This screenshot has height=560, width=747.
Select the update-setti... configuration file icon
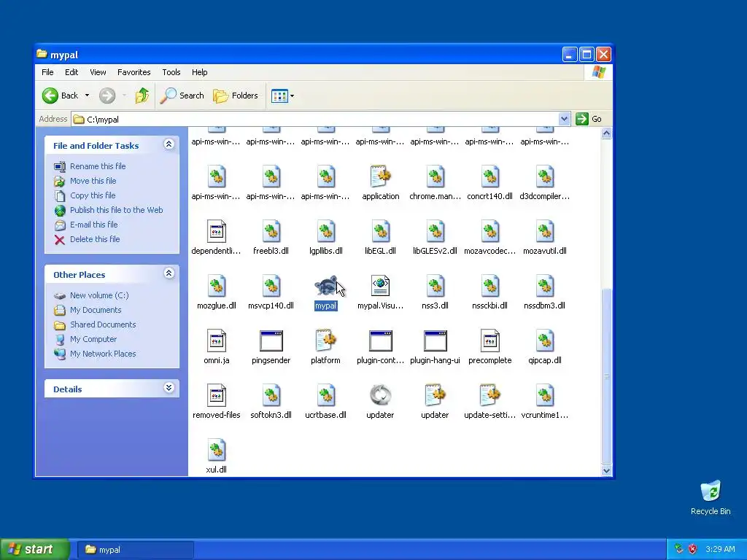pyautogui.click(x=489, y=395)
